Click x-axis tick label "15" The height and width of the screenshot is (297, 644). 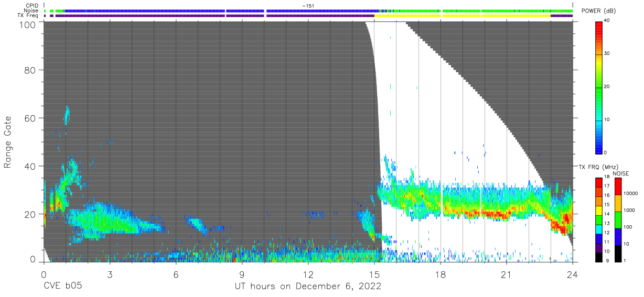click(374, 274)
